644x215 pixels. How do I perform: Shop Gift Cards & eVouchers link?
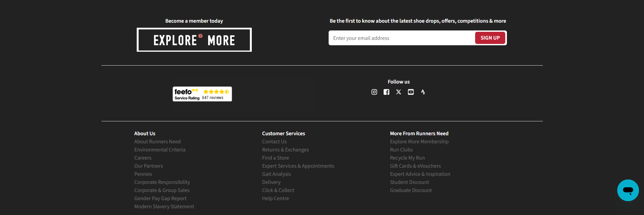[416, 166]
